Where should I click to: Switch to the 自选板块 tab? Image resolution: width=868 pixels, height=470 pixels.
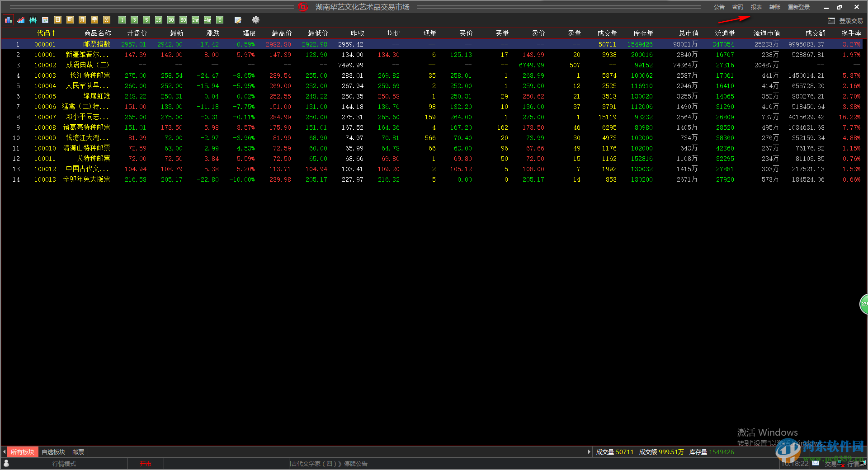[x=53, y=452]
